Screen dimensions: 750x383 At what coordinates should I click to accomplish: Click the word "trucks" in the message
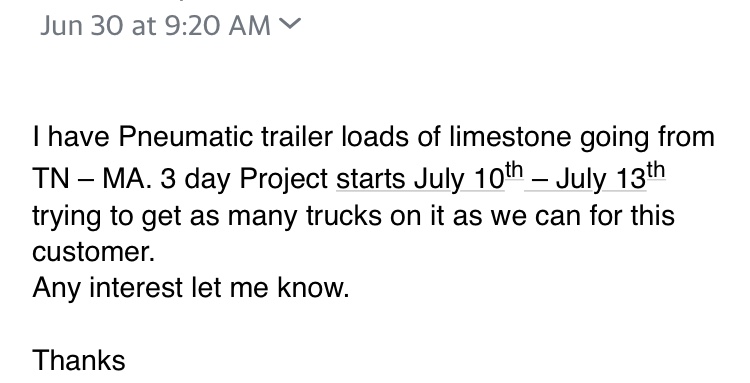coord(344,215)
